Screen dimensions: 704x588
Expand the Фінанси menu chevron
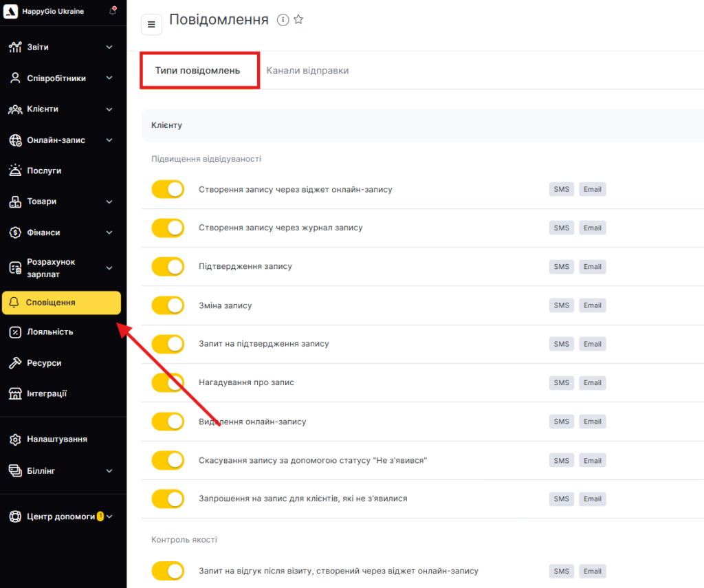109,232
